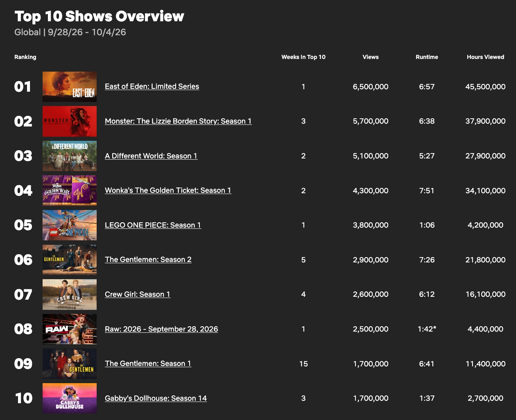Select the 21,800,000 hours viewed value
Screen dimensions: 516x420
click(x=485, y=260)
